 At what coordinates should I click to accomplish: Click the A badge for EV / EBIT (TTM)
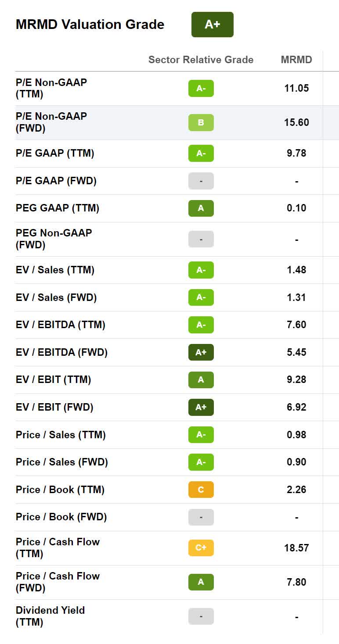tap(201, 380)
